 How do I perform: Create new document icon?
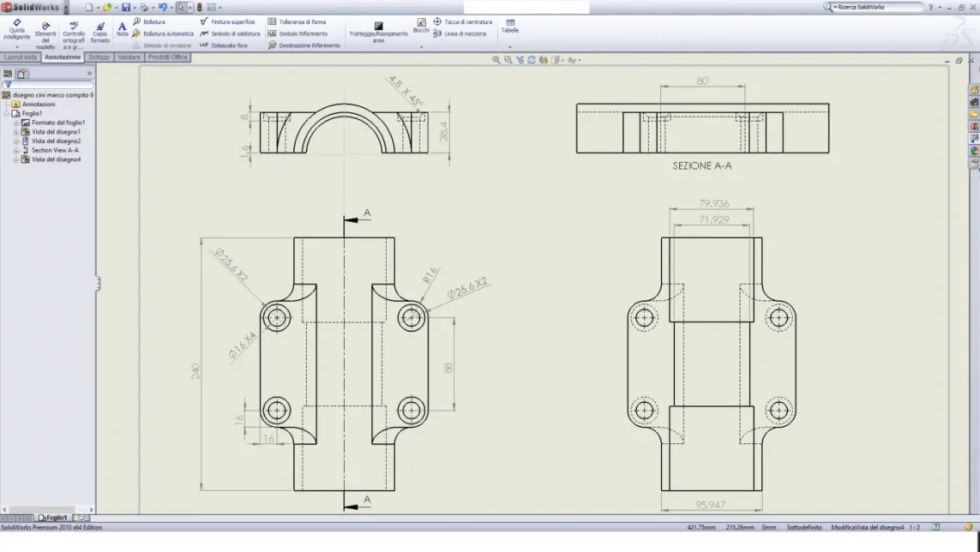89,8
